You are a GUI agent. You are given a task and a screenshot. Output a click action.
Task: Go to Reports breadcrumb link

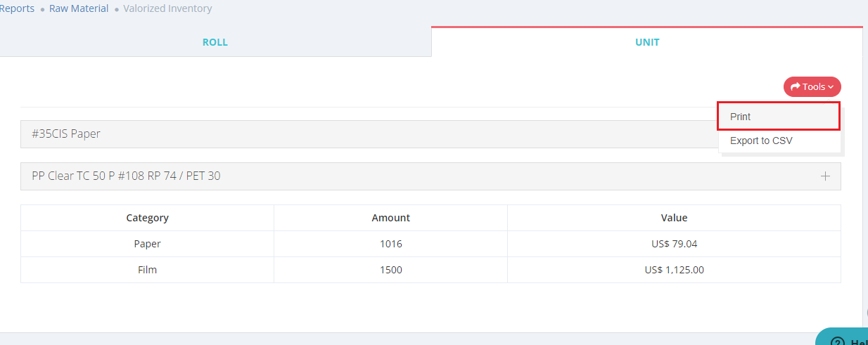coord(17,9)
